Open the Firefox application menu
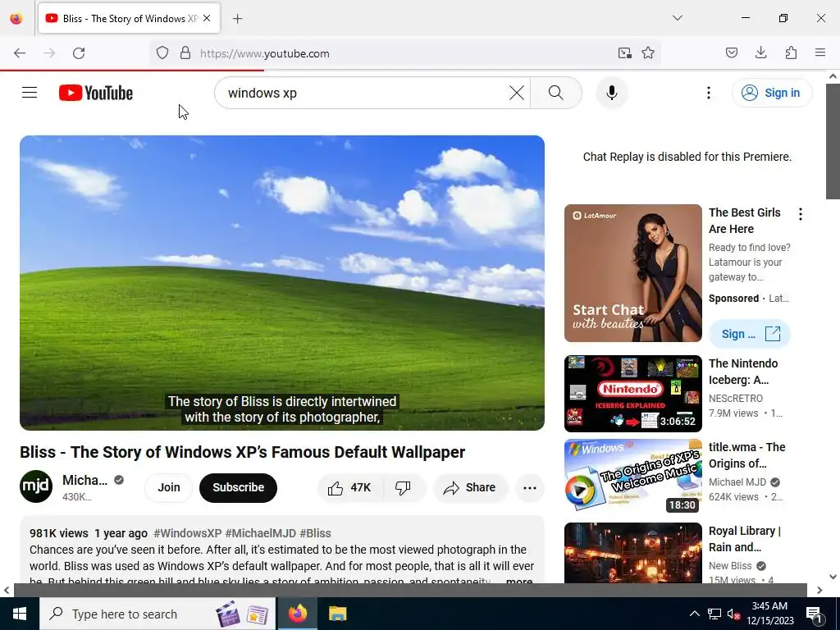This screenshot has height=630, width=840. click(820, 53)
